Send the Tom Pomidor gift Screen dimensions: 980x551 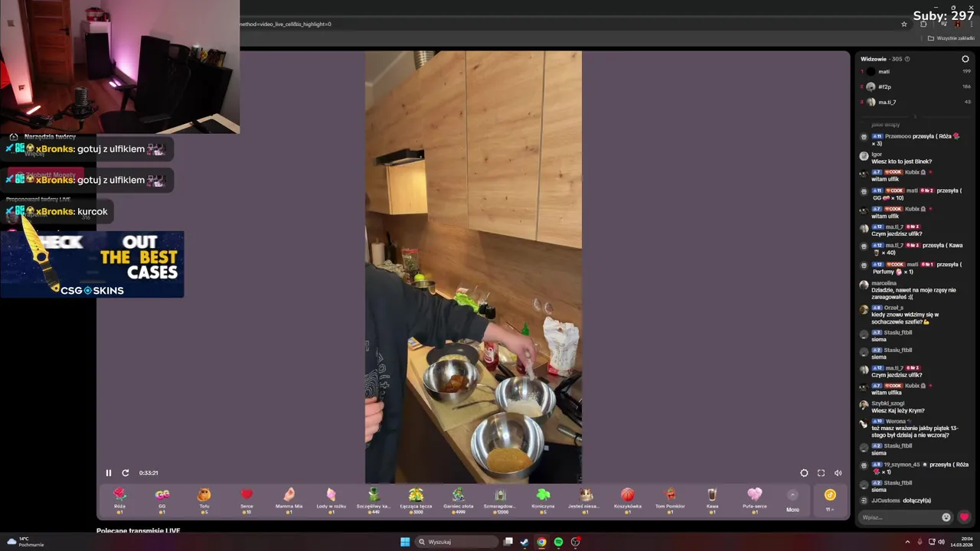pyautogui.click(x=670, y=500)
